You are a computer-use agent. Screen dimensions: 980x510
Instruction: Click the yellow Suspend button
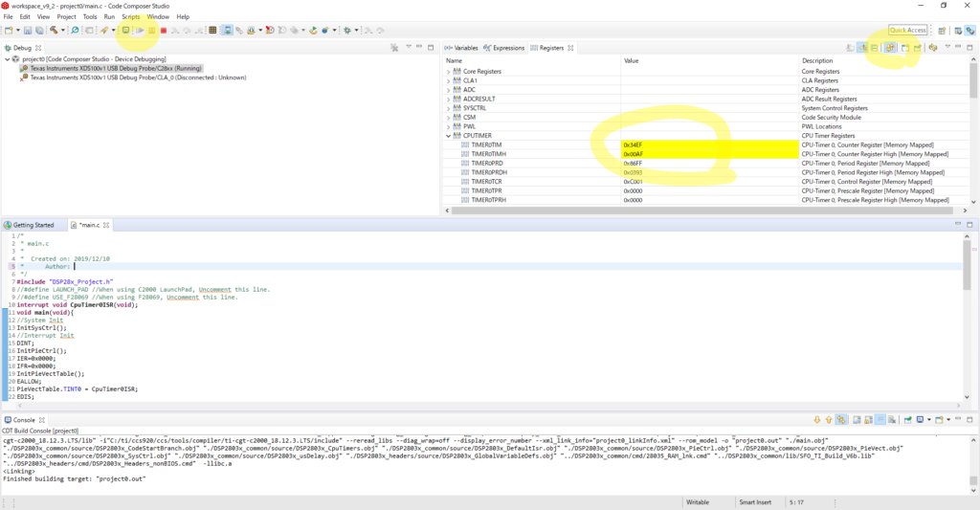[x=151, y=31]
